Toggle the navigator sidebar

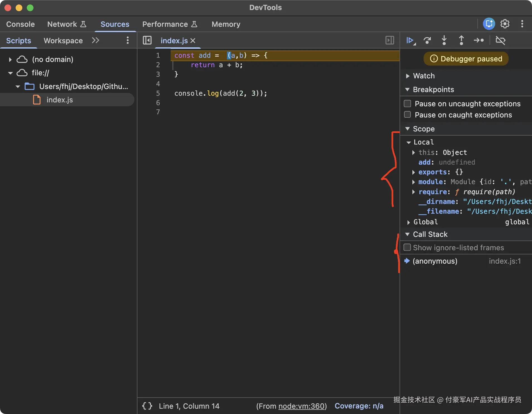click(x=147, y=40)
